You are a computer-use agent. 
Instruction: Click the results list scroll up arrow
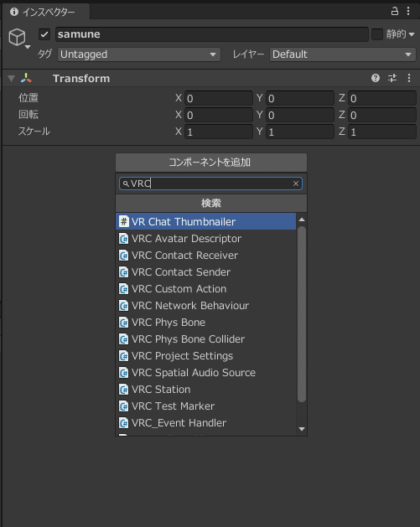click(x=302, y=220)
